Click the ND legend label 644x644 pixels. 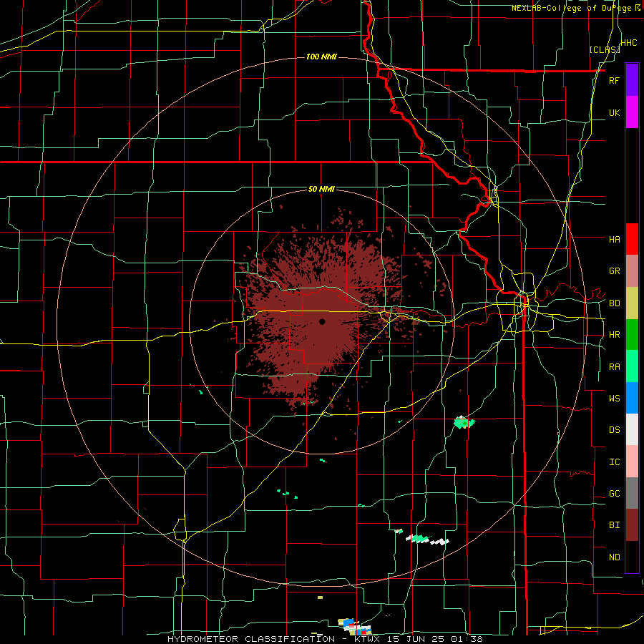[614, 557]
